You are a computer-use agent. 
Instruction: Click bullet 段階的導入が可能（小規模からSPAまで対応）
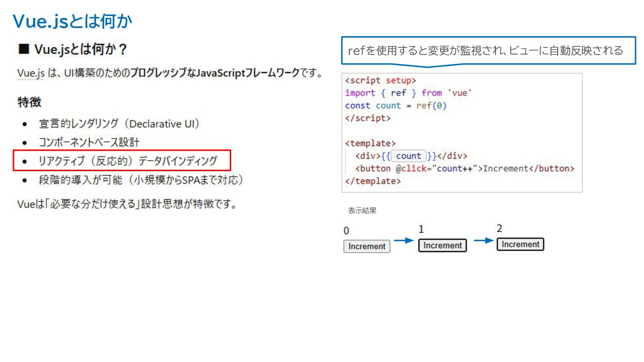(142, 180)
